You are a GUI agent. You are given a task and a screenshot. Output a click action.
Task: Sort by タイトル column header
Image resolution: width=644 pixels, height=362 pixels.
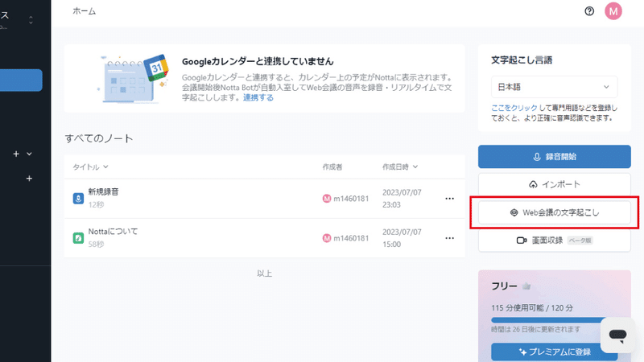click(90, 167)
